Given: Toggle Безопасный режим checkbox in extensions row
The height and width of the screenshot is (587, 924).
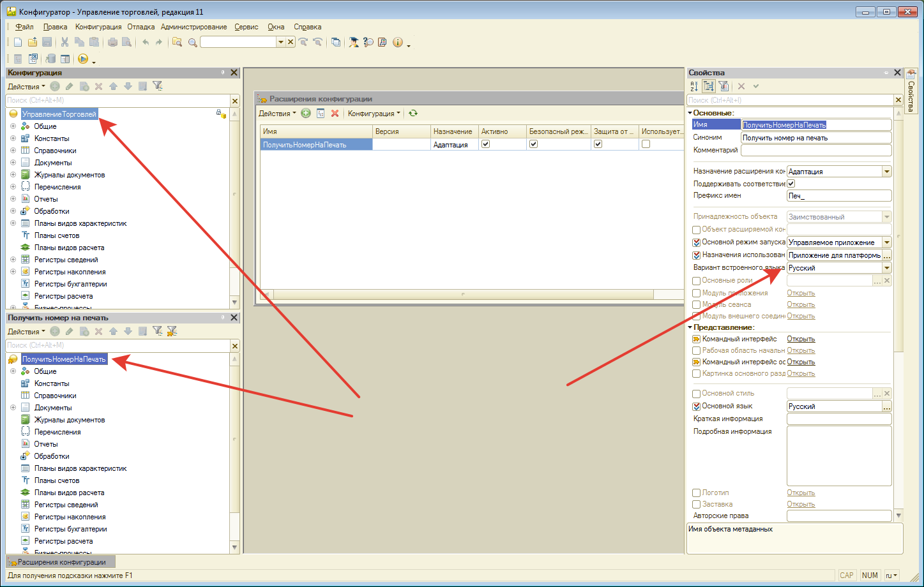Looking at the screenshot, I should (x=534, y=144).
